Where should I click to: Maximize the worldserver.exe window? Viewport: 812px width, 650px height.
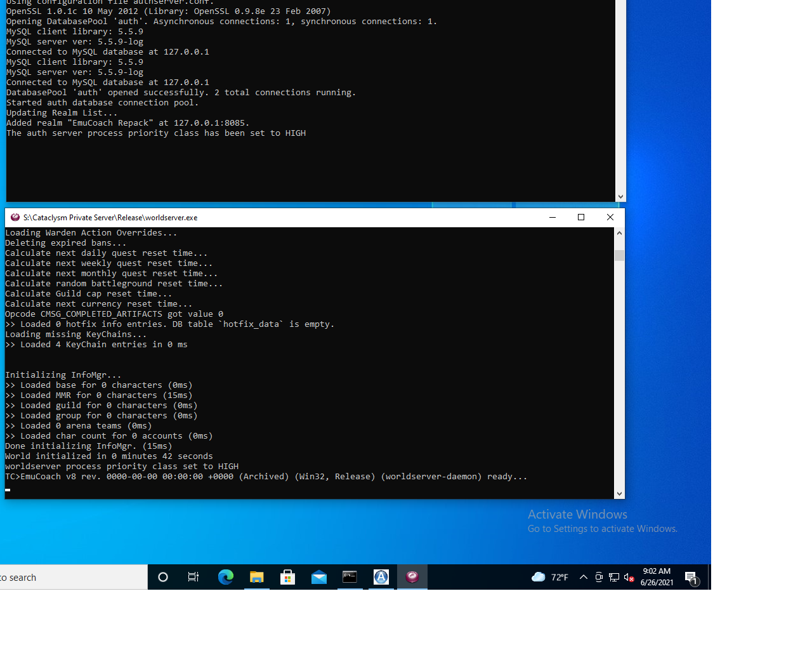click(x=581, y=217)
